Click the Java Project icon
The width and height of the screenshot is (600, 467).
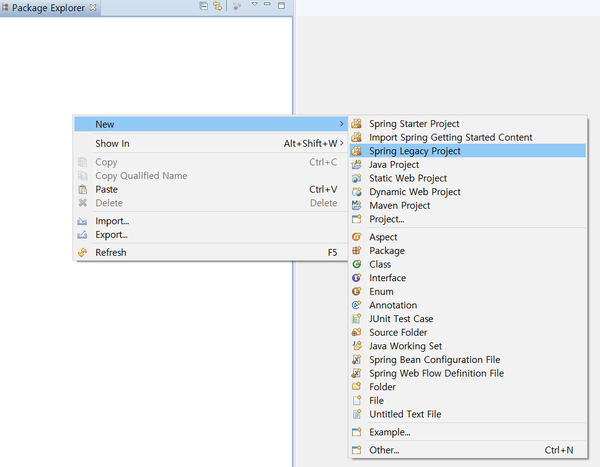click(x=357, y=165)
